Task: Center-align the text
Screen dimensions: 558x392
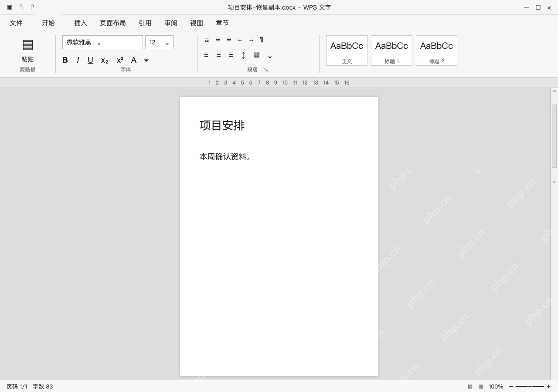Action: point(218,55)
